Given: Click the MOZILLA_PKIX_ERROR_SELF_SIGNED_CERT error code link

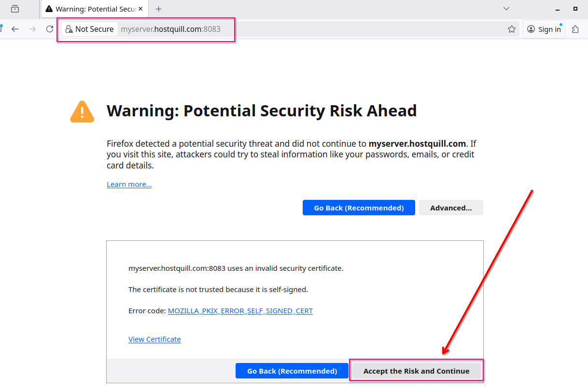Looking at the screenshot, I should tap(240, 311).
